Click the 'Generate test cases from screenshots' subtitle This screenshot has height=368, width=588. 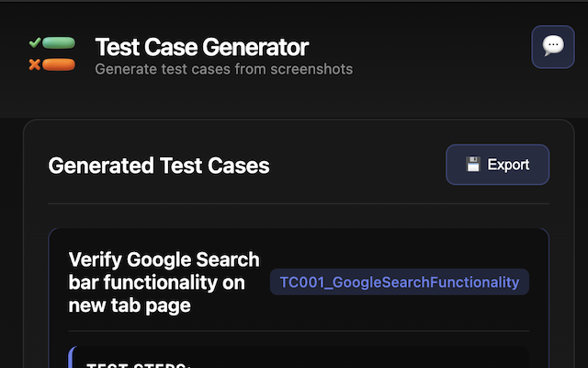[223, 68]
